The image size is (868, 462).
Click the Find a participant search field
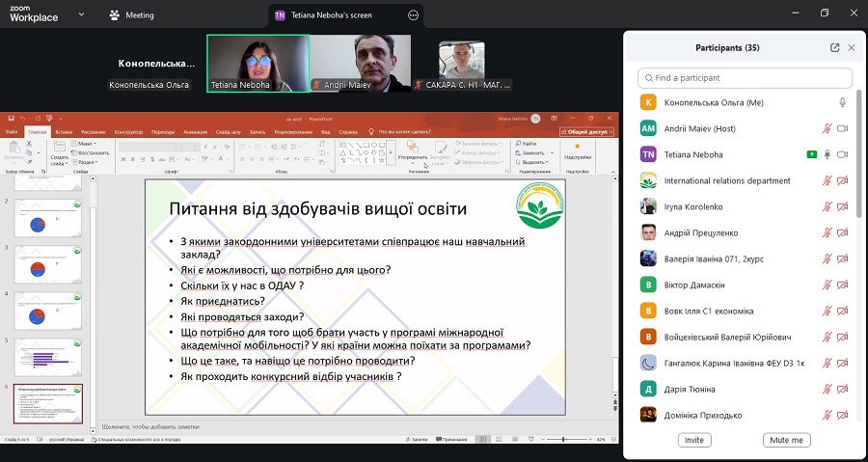point(743,78)
